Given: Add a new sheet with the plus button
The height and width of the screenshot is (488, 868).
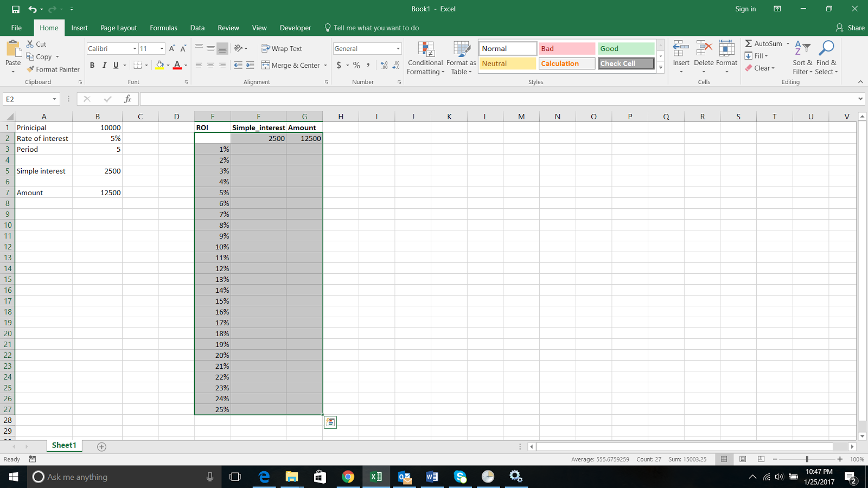Looking at the screenshot, I should (x=101, y=446).
